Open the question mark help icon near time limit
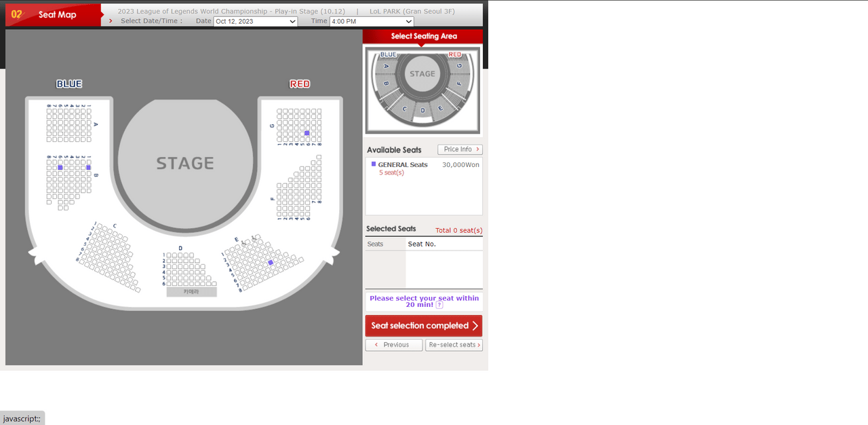 point(439,306)
